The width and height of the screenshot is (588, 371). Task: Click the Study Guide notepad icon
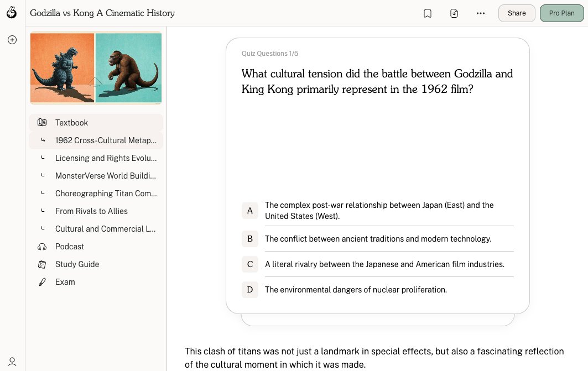click(42, 264)
